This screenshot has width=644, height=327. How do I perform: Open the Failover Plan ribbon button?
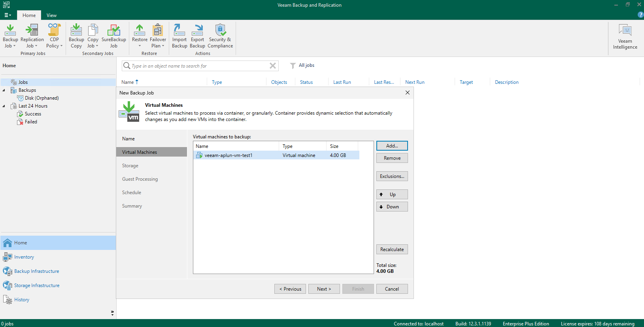click(158, 36)
